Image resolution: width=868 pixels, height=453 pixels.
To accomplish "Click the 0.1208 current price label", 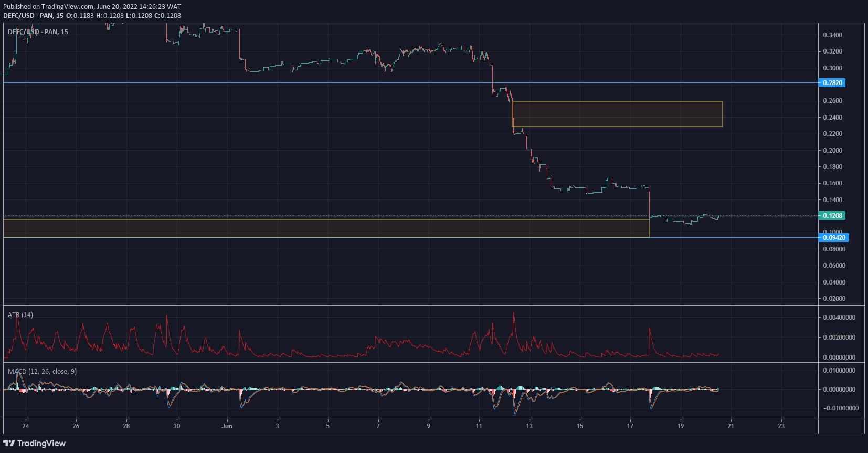I will click(x=833, y=216).
